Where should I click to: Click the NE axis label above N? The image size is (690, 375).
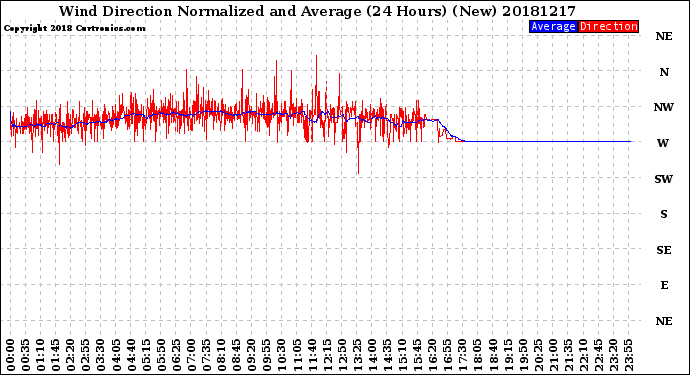(x=664, y=36)
